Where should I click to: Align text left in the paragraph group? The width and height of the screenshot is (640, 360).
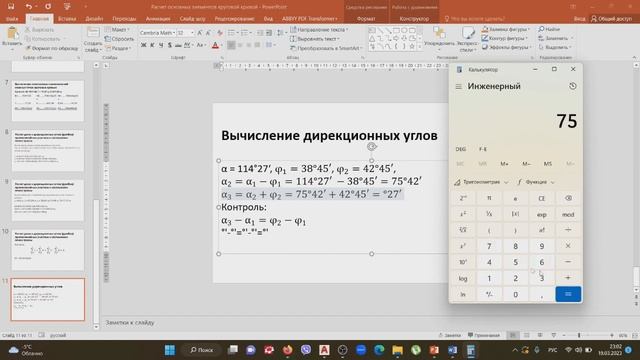coord(231,45)
